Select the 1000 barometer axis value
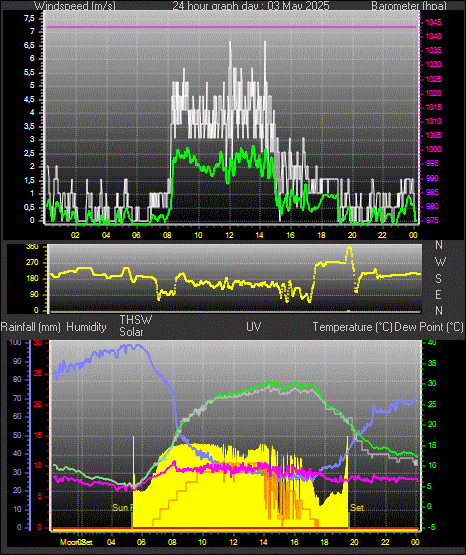 tap(433, 149)
